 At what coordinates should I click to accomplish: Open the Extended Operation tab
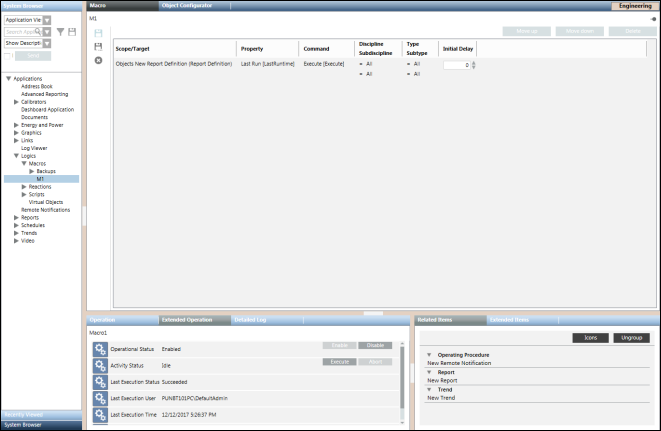(187, 320)
